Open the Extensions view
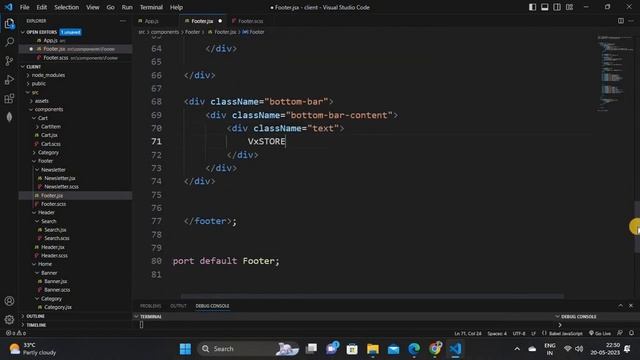 pyautogui.click(x=9, y=98)
